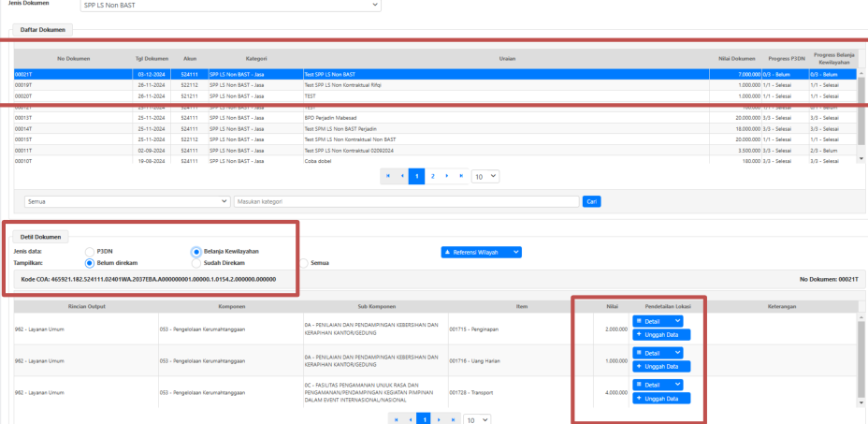Viewport: 868px width, 424px height.
Task: Click Unggah Data for Penginapan item
Action: [661, 334]
